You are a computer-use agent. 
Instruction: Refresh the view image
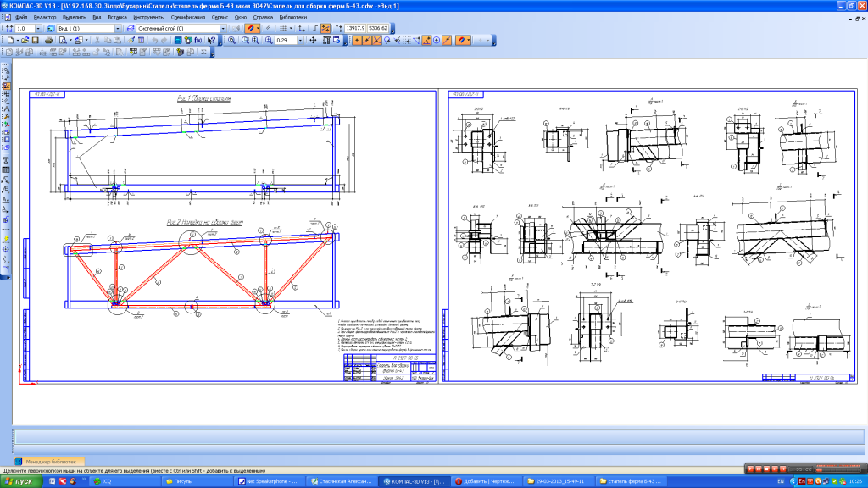click(337, 41)
